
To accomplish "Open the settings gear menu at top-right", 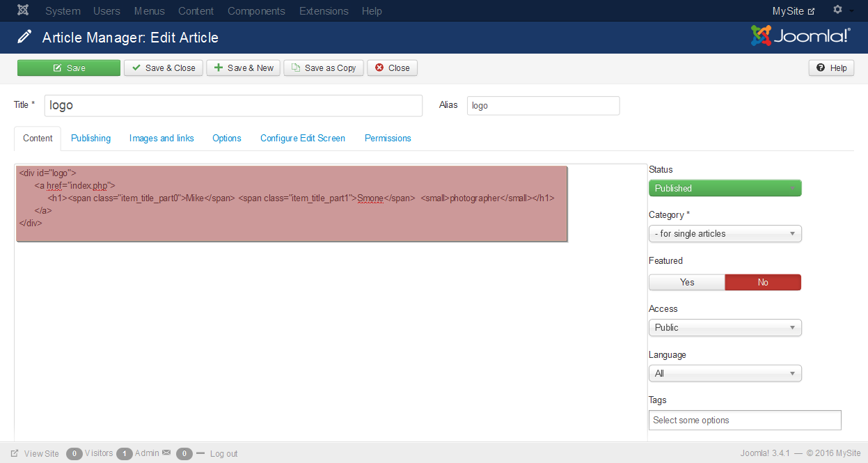I will (837, 10).
